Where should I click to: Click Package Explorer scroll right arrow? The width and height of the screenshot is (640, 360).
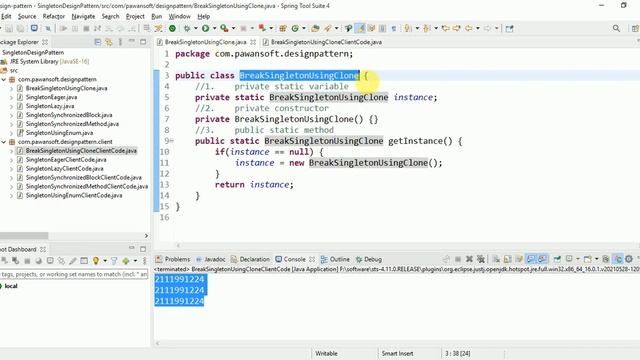[146, 236]
